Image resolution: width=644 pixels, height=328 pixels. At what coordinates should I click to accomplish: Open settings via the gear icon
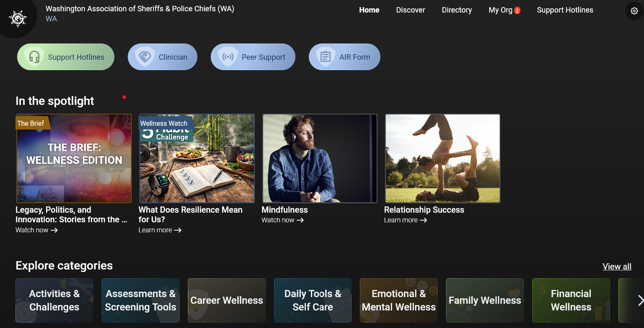point(634,11)
